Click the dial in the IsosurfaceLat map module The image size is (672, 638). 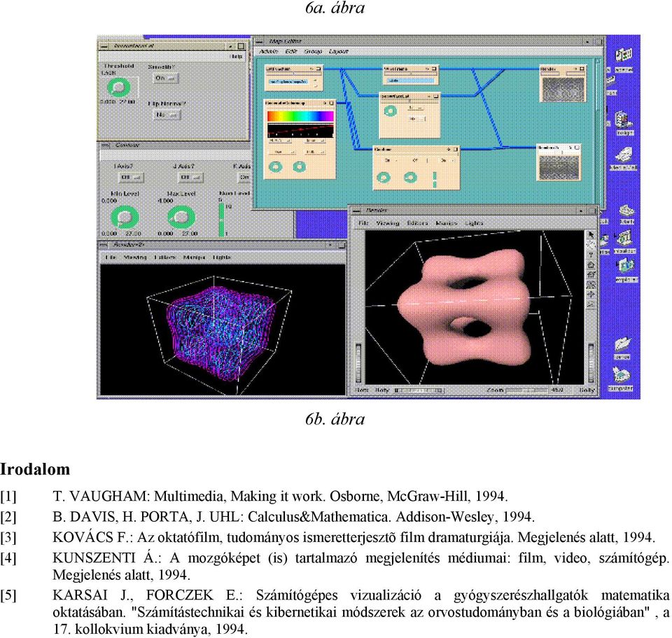pyautogui.click(x=390, y=111)
